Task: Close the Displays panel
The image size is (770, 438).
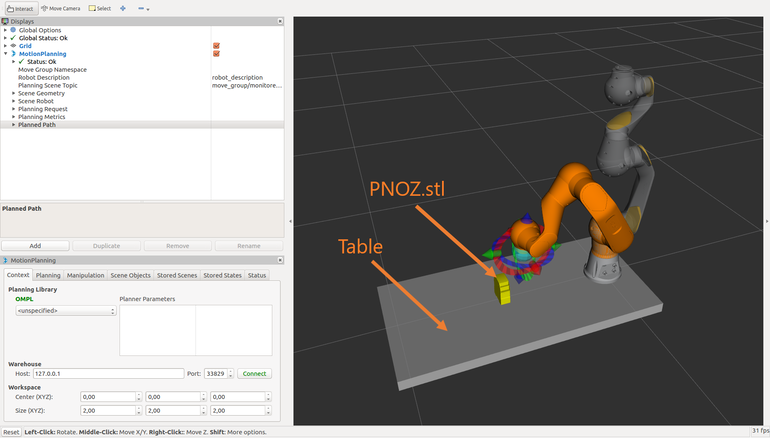Action: coord(279,20)
